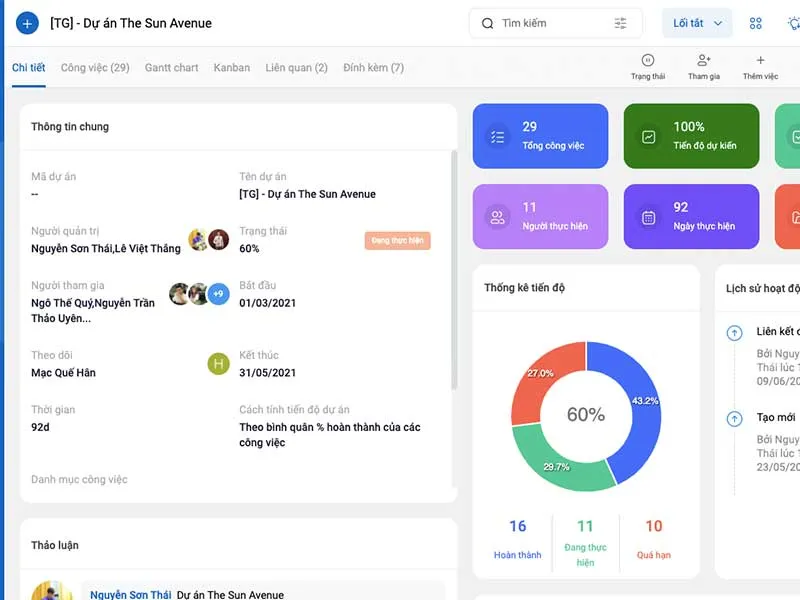Viewport: 800px width, 600px height.
Task: Click the Thêm việc plus icon
Action: 760,61
